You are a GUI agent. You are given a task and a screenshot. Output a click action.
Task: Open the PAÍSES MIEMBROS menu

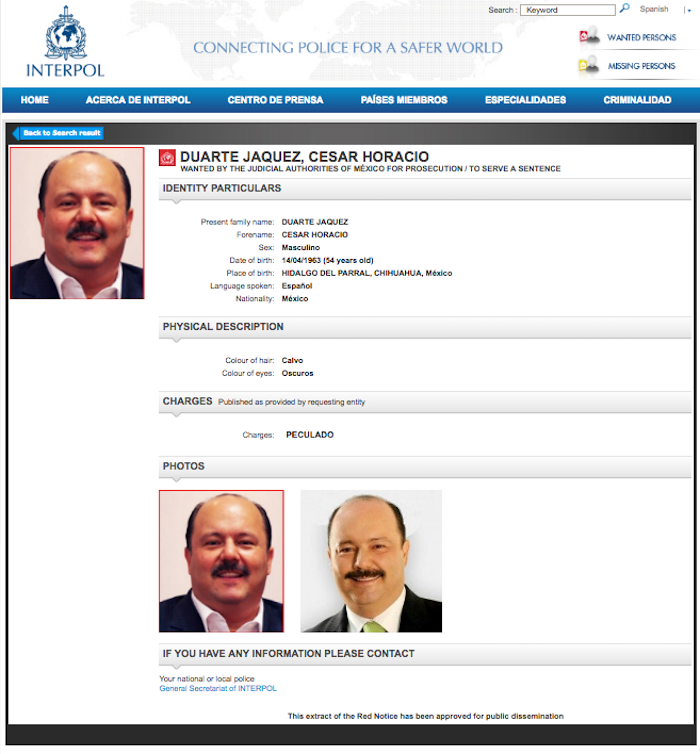(404, 100)
